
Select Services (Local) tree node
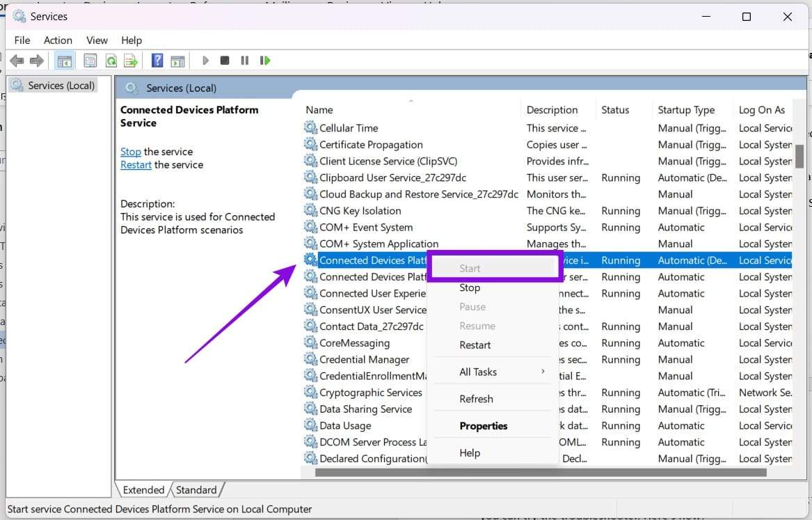[54, 86]
